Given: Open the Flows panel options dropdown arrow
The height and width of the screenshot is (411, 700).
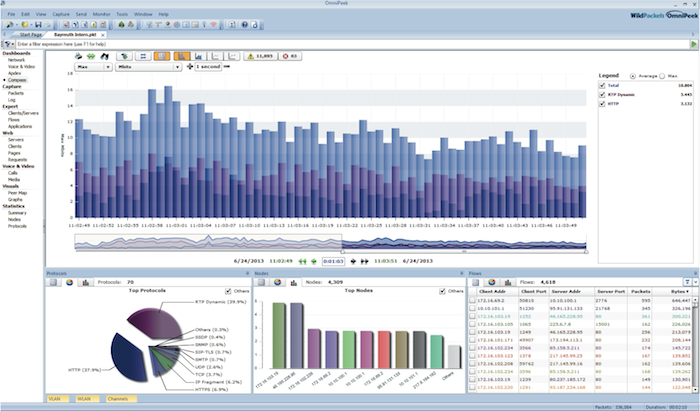Looking at the screenshot, I should click(695, 282).
